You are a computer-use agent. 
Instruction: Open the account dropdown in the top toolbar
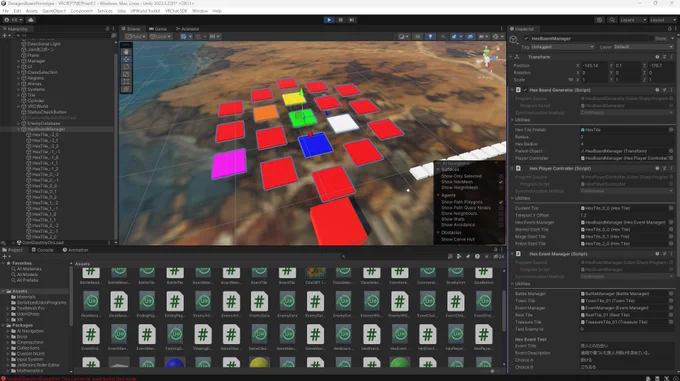pyautogui.click(x=13, y=20)
